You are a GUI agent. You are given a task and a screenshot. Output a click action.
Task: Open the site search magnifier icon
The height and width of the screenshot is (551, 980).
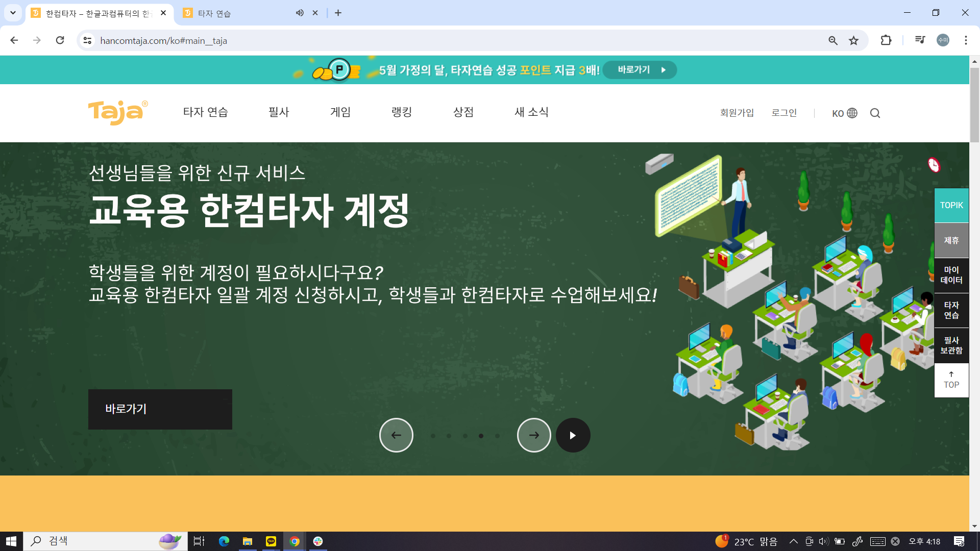click(875, 113)
